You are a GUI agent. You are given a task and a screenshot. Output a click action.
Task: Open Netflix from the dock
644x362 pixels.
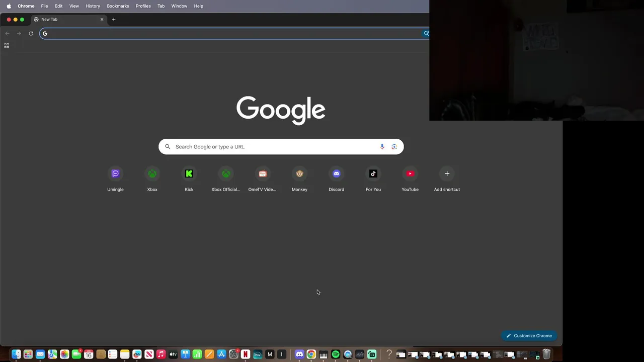point(246,354)
